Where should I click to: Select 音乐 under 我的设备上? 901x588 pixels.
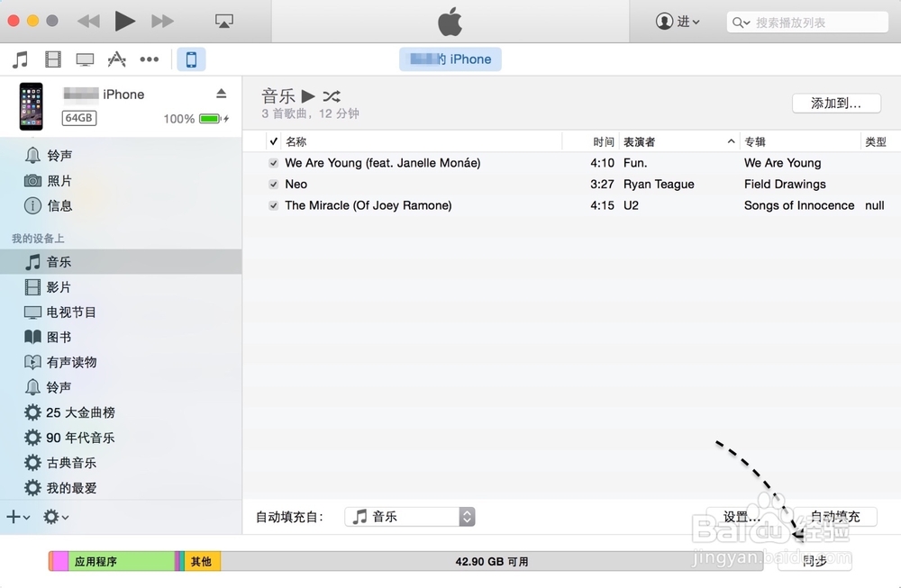121,262
